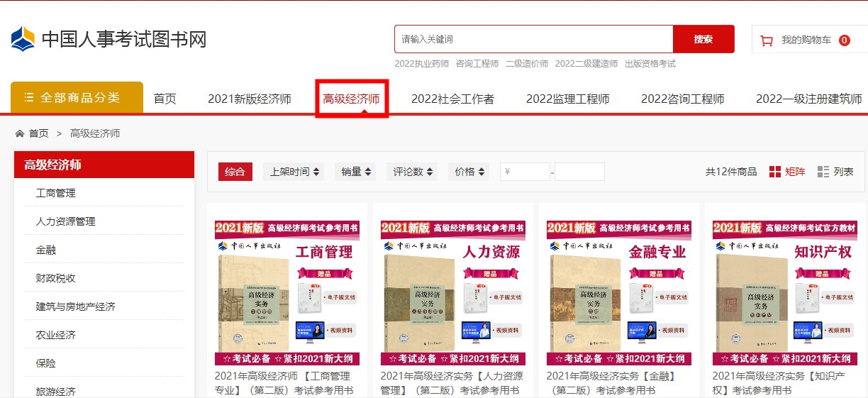The image size is (868, 398).
Task: Open the 工商管理 book cover image
Action: pos(287,292)
